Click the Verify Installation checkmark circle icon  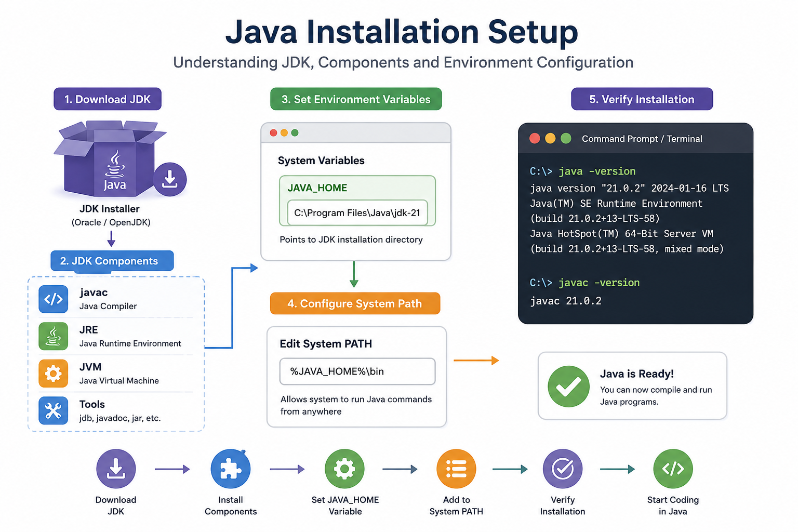(563, 469)
